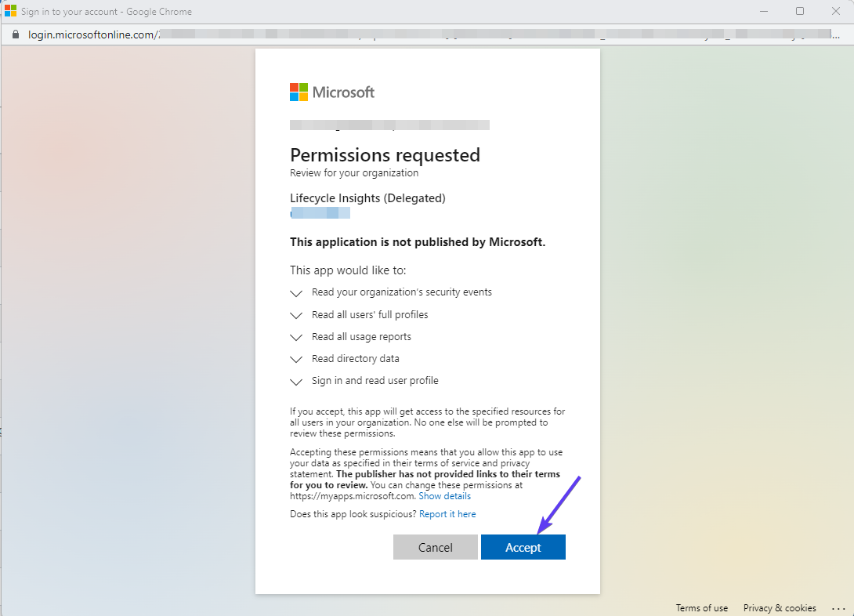Click the Chrome window Microsoft favicon

click(10, 11)
